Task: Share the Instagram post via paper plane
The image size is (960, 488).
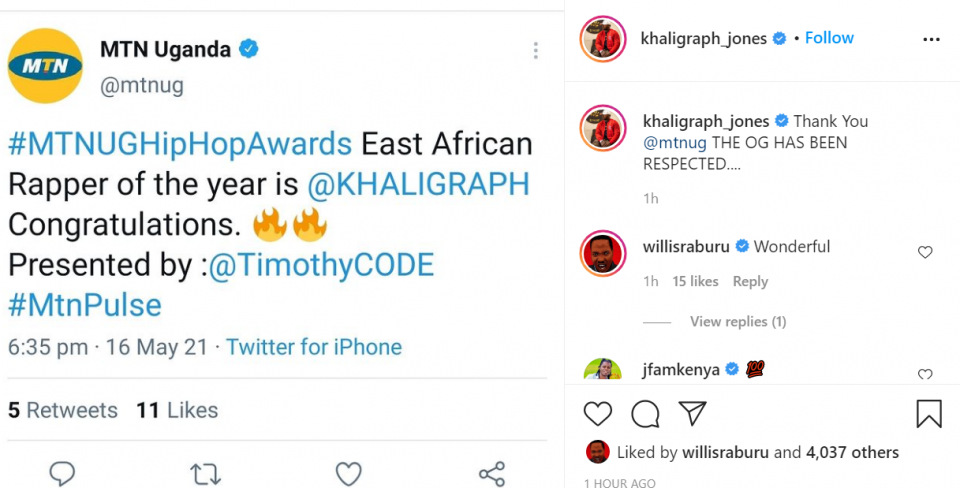Action: pyautogui.click(x=692, y=414)
